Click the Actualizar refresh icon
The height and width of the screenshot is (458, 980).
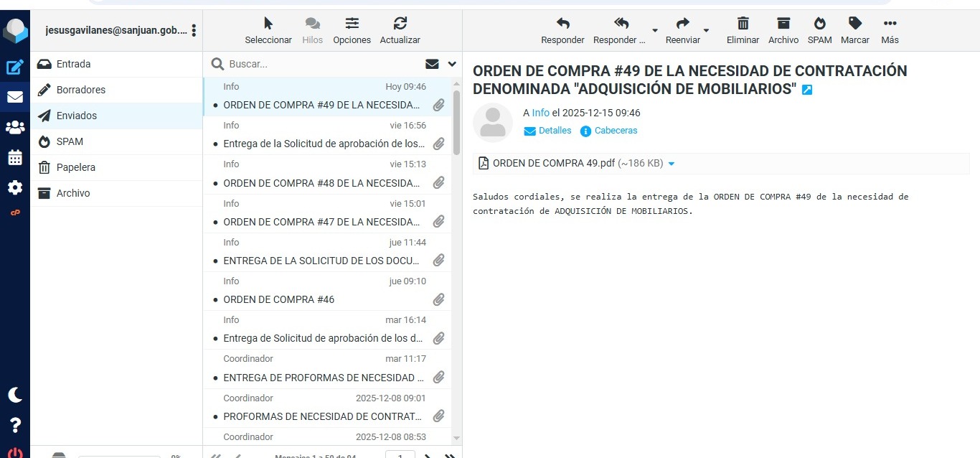400,30
